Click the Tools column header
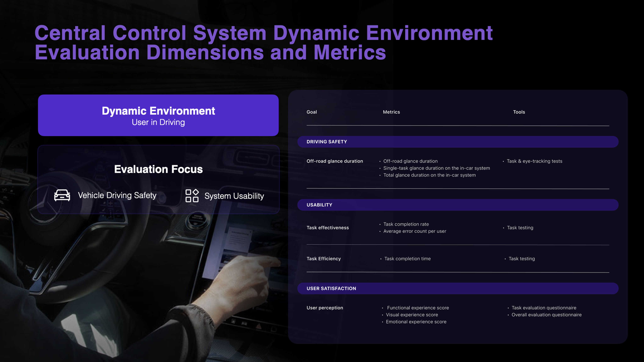 [519, 112]
